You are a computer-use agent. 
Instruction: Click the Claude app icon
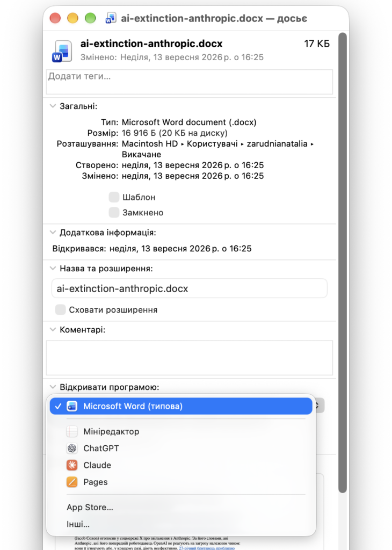point(72,465)
